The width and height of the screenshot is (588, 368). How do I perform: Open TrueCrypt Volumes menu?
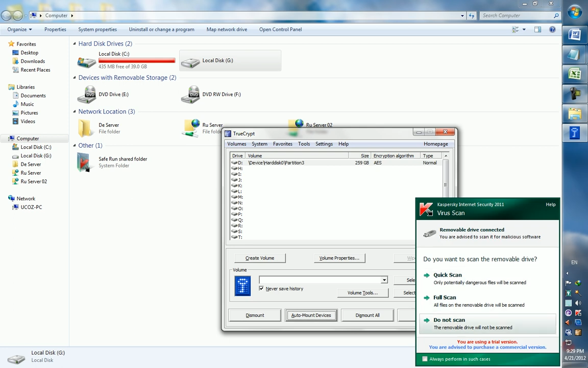coord(237,144)
